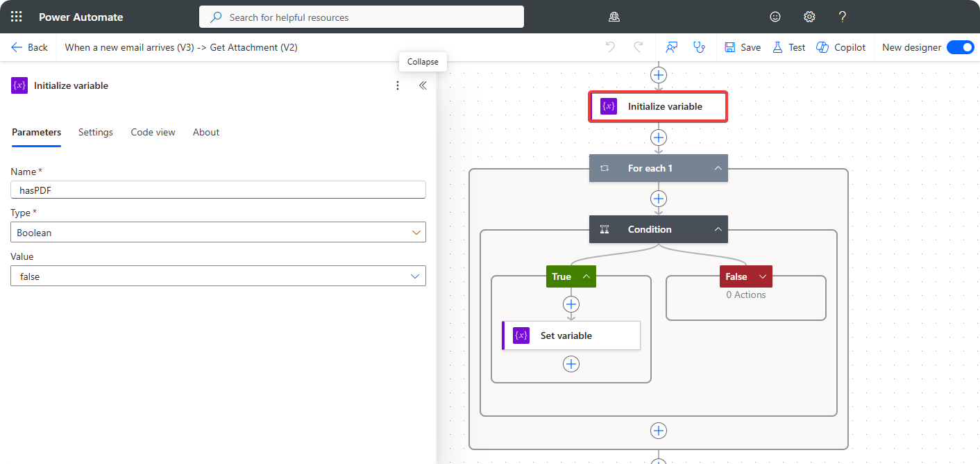Collapse the True branch

[586, 276]
